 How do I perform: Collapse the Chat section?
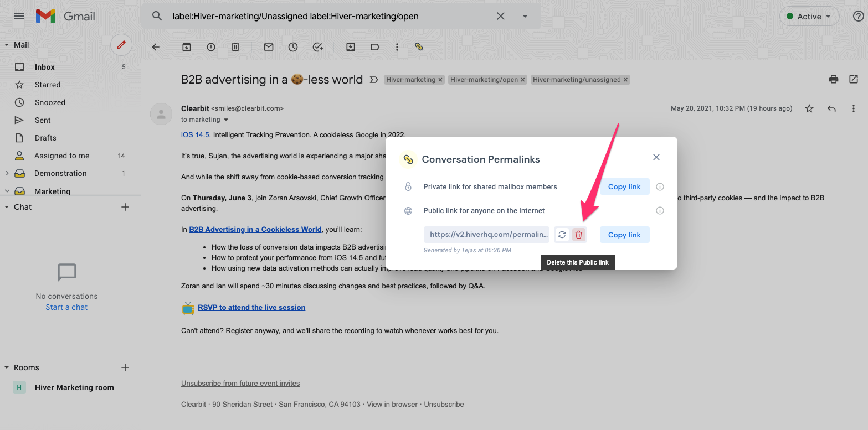click(x=7, y=207)
